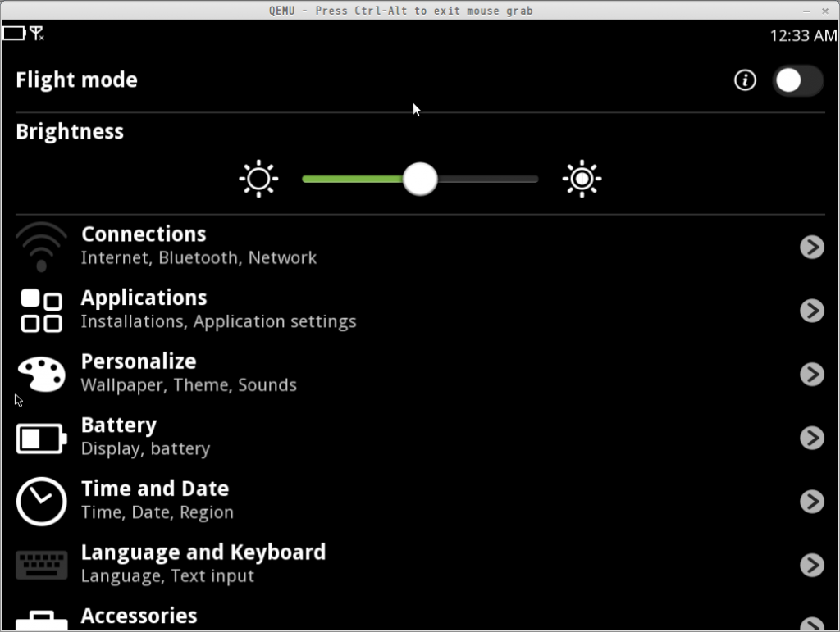Open the Battery menu entry
Image resolution: width=840 pixels, height=632 pixels.
point(420,438)
